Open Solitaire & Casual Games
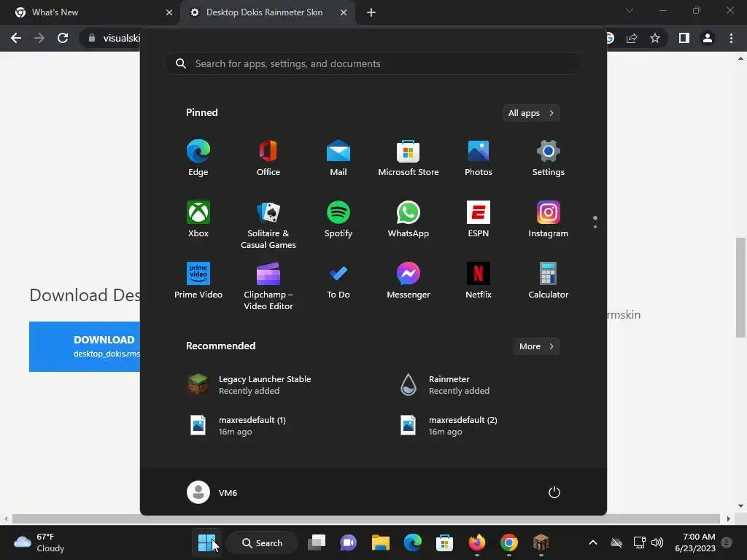Viewport: 747px width, 560px height. tap(268, 225)
